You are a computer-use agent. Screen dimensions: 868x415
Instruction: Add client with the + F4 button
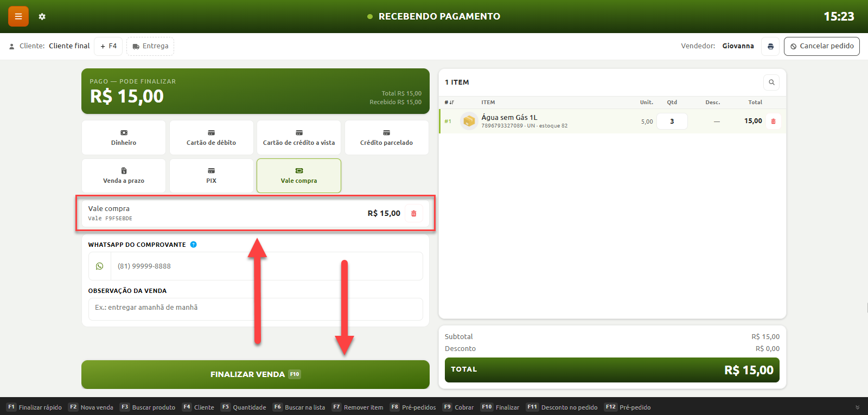click(x=108, y=46)
